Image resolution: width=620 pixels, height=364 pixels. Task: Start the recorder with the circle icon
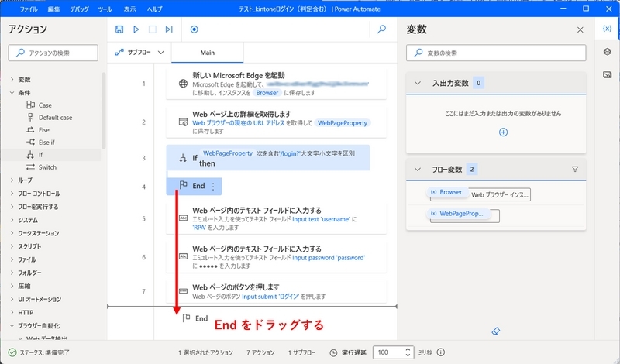195,29
